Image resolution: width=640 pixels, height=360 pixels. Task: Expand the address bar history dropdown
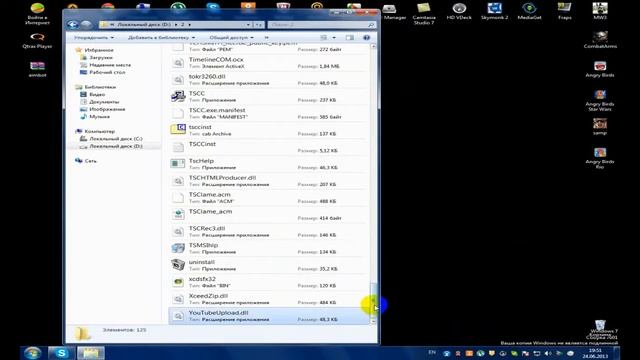tap(248, 24)
